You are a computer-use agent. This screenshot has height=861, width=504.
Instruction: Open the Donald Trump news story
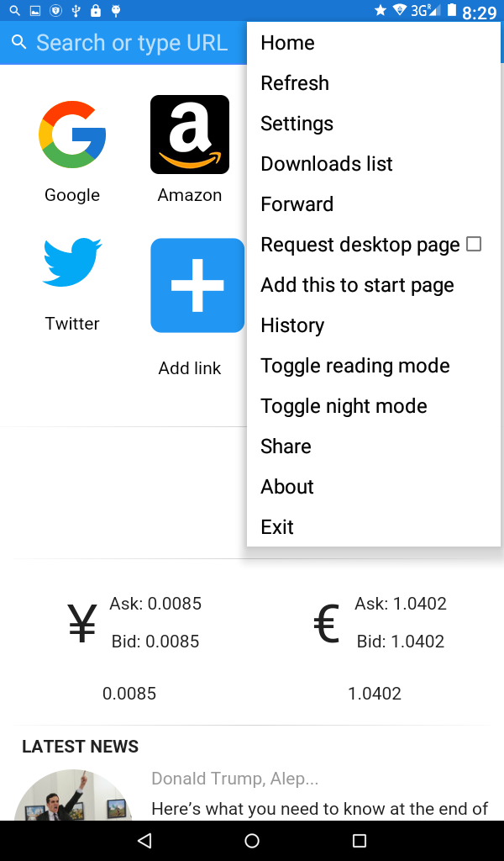pos(235,779)
